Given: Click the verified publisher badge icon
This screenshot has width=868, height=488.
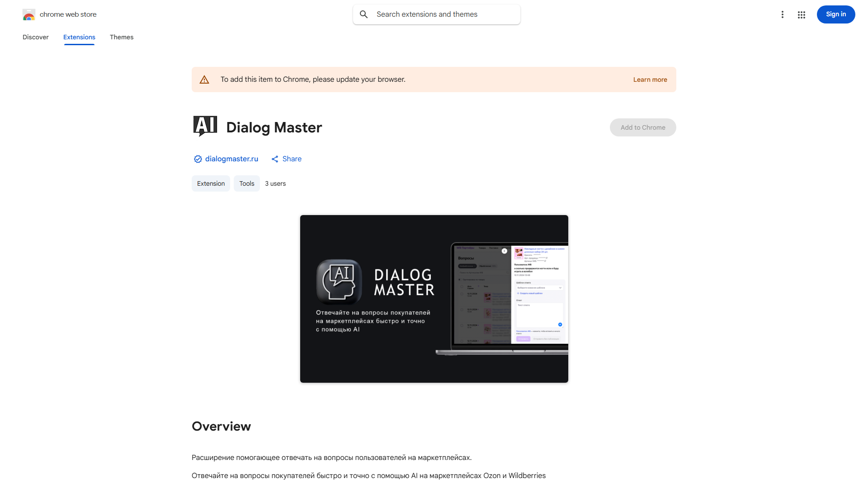Looking at the screenshot, I should pos(198,159).
